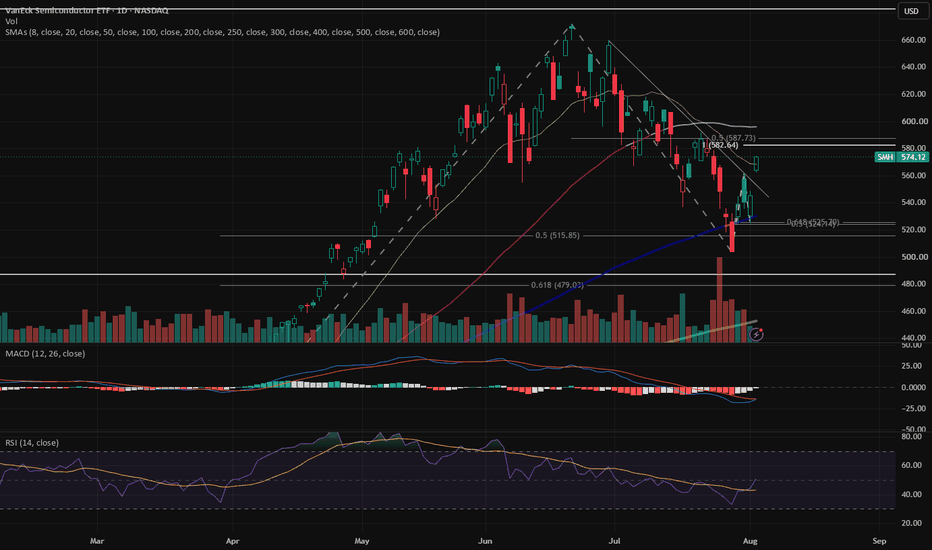Viewport: 932px width, 550px height.
Task: Click the 0.0000 MACD axis value
Action: tap(914, 387)
